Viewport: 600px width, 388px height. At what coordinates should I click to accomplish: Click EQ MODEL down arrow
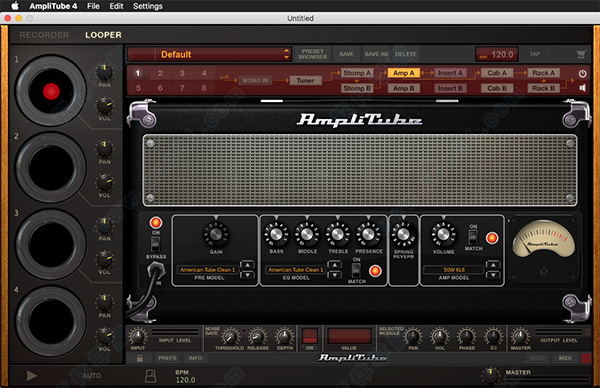[x=334, y=275]
